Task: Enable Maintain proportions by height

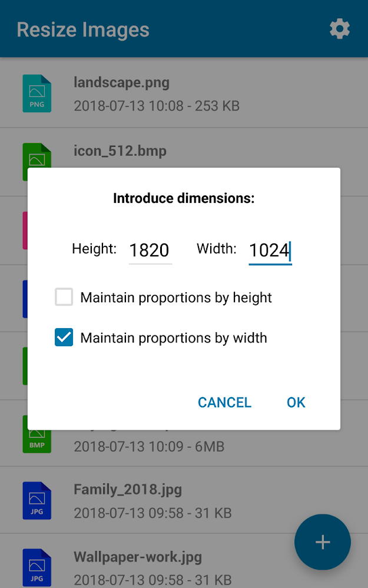Action: click(64, 297)
